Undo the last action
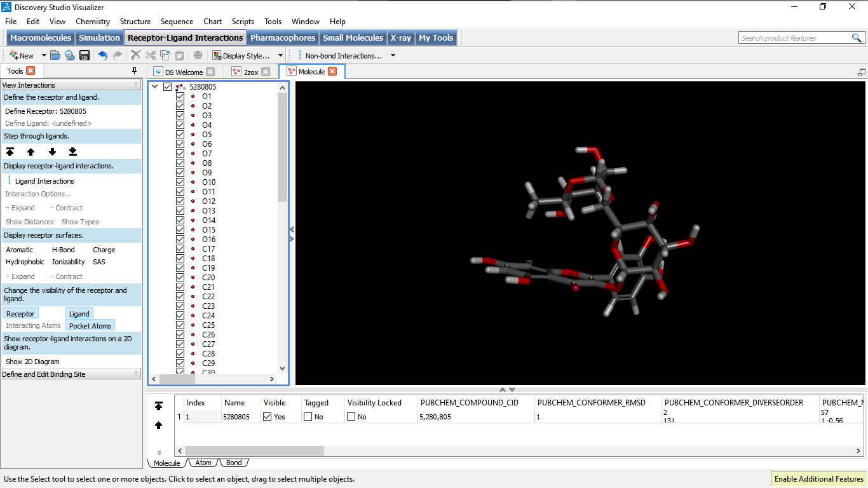Viewport: 868px width, 488px height. point(103,55)
